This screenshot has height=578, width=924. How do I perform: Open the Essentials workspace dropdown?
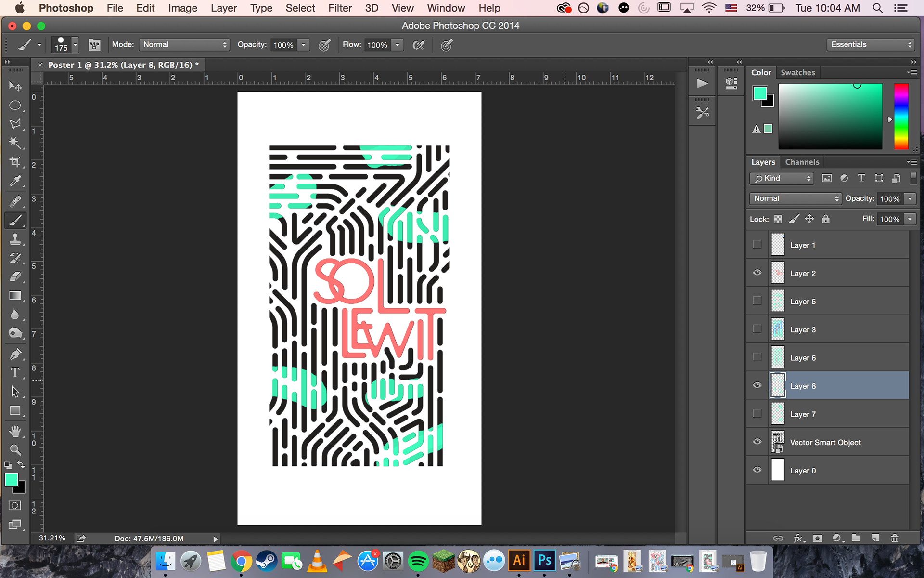871,45
